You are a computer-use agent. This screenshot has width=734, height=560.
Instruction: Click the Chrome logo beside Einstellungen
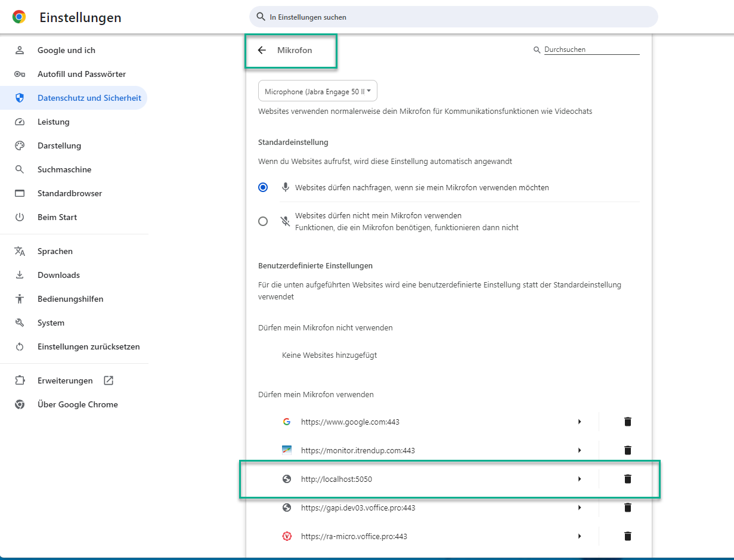(x=19, y=17)
